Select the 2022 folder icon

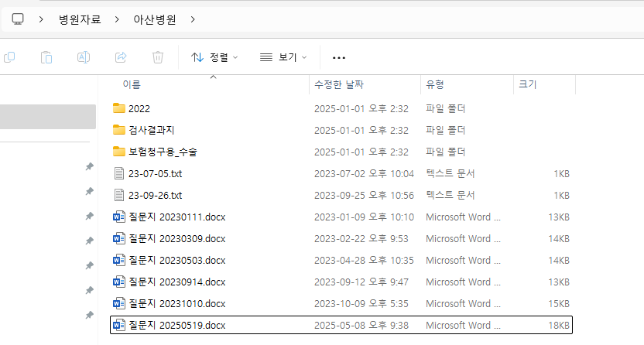pos(119,108)
